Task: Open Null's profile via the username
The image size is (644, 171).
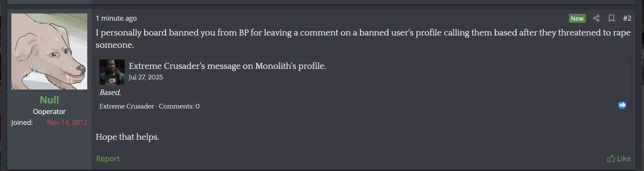Action: click(49, 100)
